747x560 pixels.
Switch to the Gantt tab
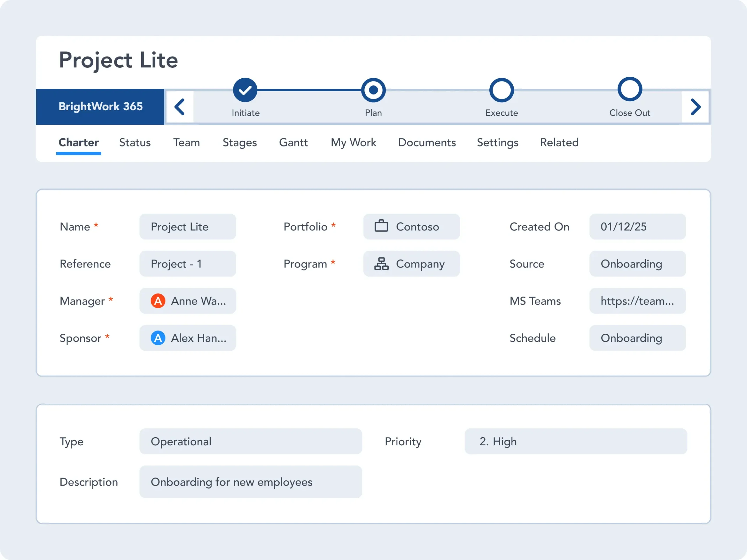[x=293, y=142]
